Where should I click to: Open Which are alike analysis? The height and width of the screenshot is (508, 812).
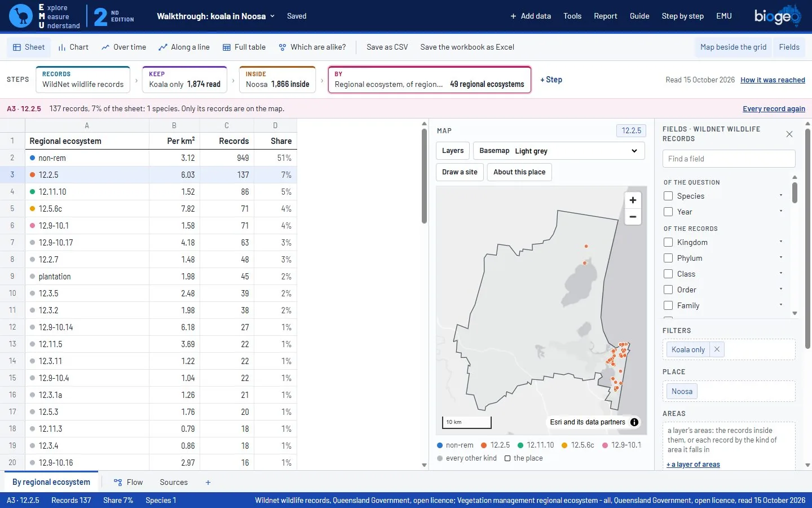coord(312,47)
